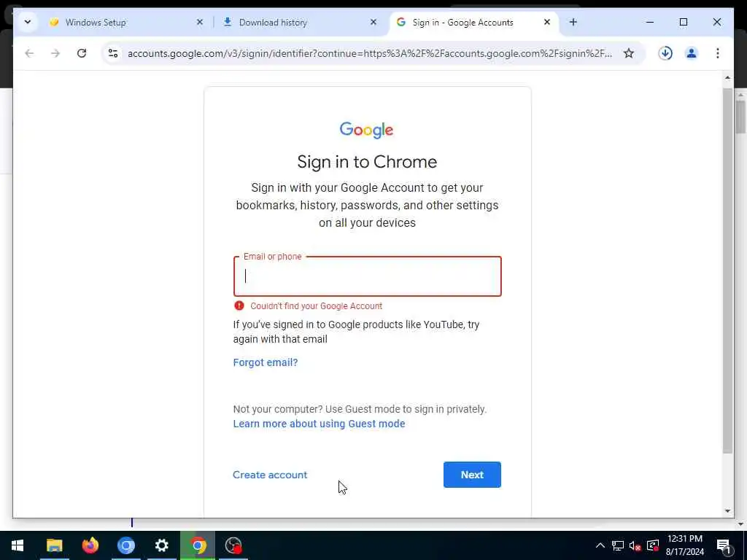Open Chrome's three-dot menu
The width and height of the screenshot is (747, 560).
717,52
